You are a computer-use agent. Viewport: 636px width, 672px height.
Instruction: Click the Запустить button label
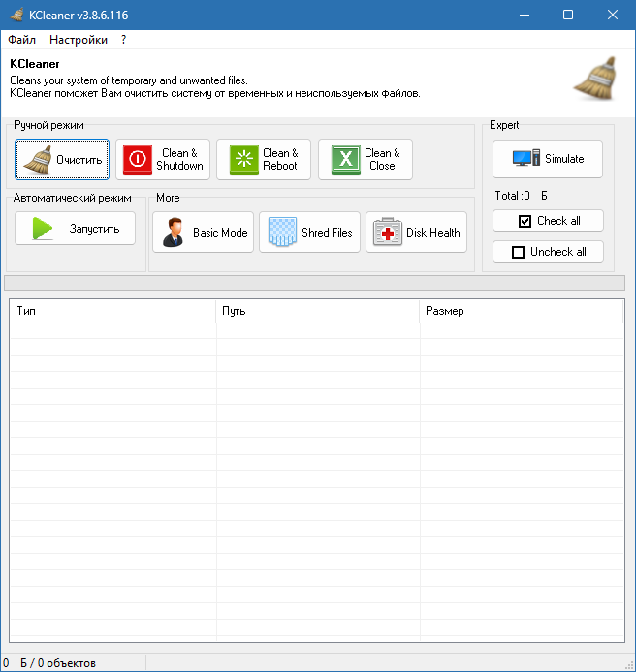tap(94, 229)
